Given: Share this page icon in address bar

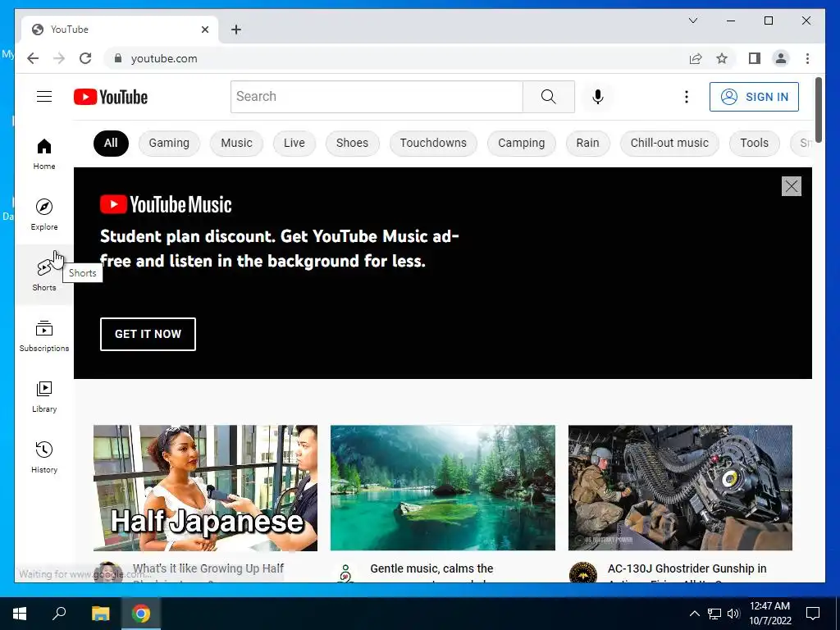Looking at the screenshot, I should [x=696, y=58].
